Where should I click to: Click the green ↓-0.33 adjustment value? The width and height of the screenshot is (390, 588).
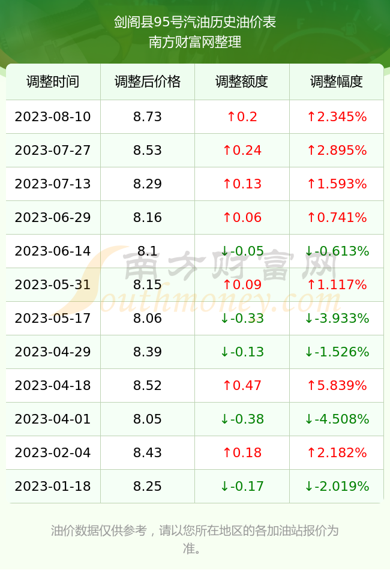[x=242, y=319]
